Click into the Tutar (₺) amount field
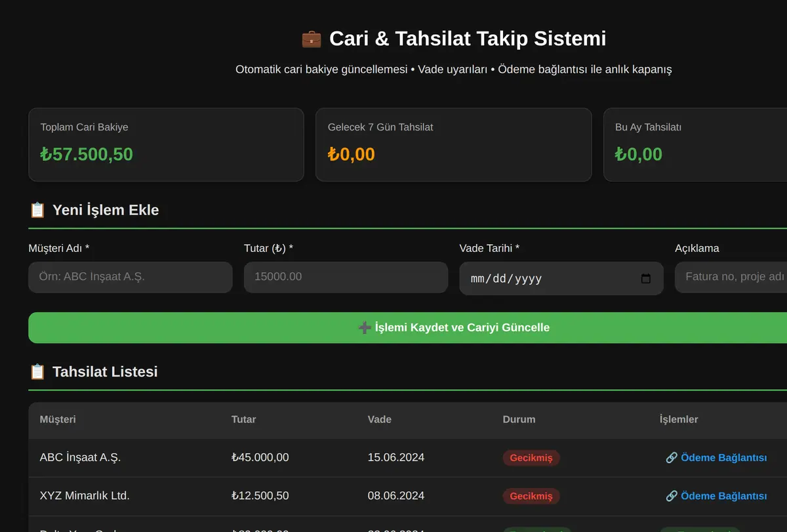The image size is (787, 532). point(346,277)
